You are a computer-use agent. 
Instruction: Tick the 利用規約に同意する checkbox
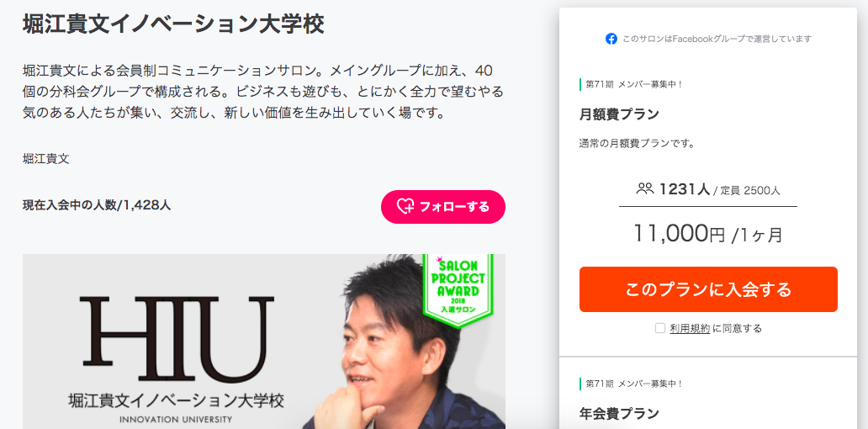660,328
